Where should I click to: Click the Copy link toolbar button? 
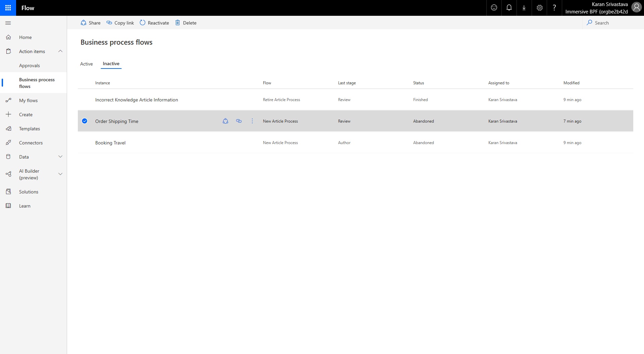(x=120, y=23)
